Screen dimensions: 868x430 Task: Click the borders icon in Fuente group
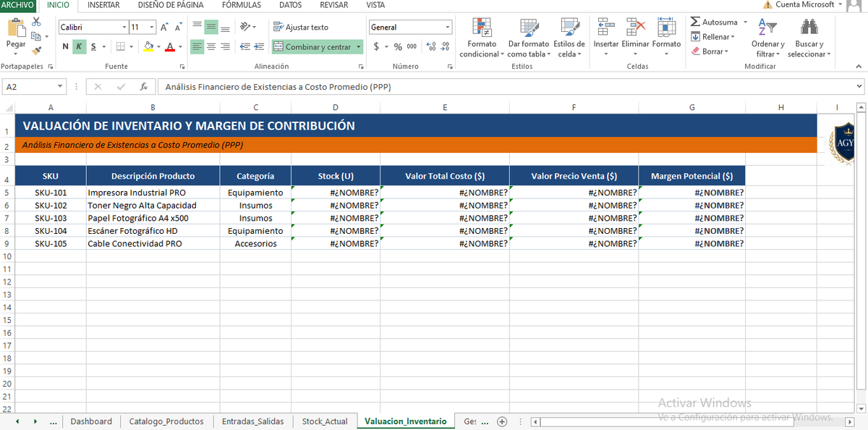coord(121,47)
